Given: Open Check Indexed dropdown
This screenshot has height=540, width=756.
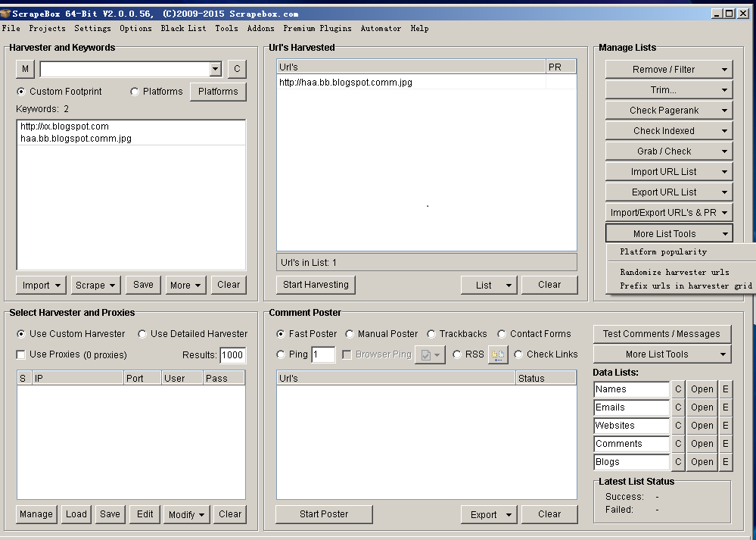Looking at the screenshot, I should click(669, 131).
